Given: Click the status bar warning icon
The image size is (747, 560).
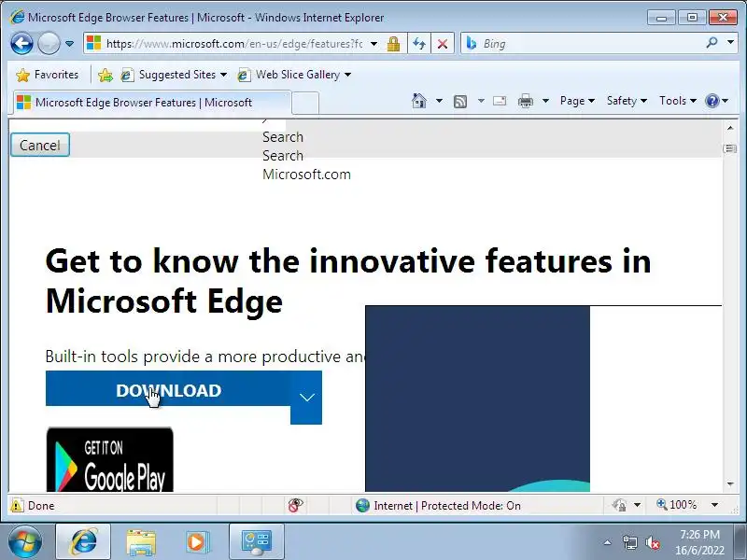Looking at the screenshot, I should (17, 505).
